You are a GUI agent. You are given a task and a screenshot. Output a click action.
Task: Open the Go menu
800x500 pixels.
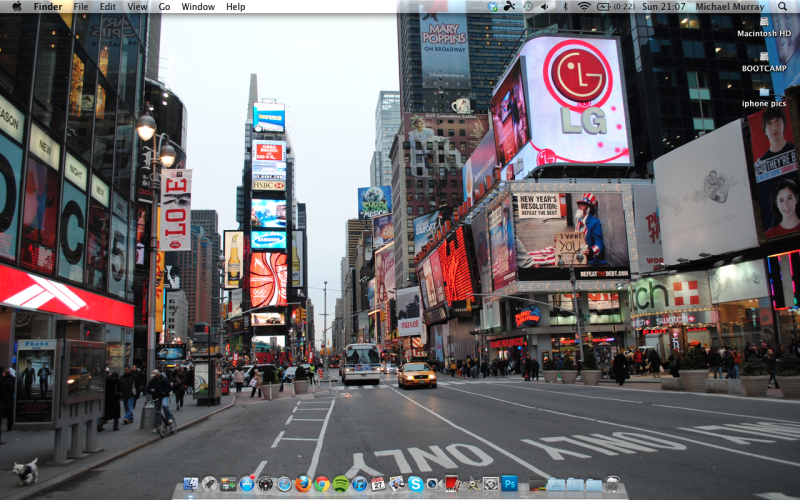click(164, 7)
